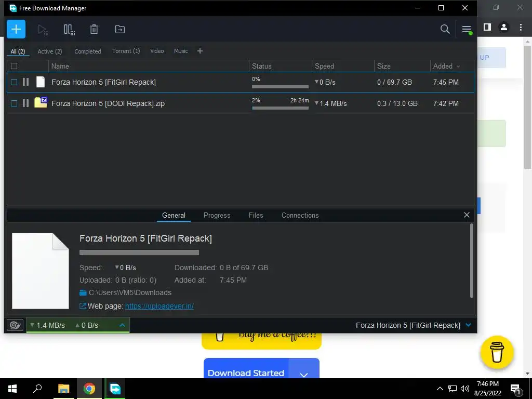This screenshot has height=399, width=532.
Task: Open Chrome's three-dot menu
Action: coord(521,27)
